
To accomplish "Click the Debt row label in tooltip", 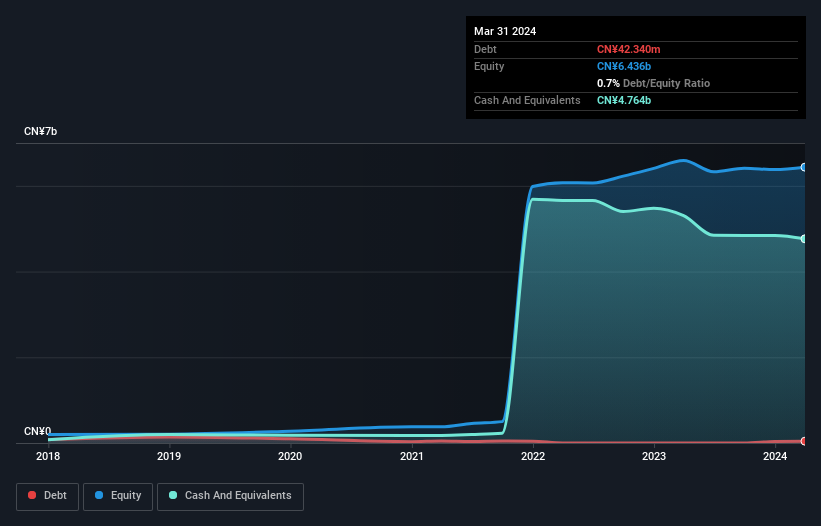I will point(485,49).
